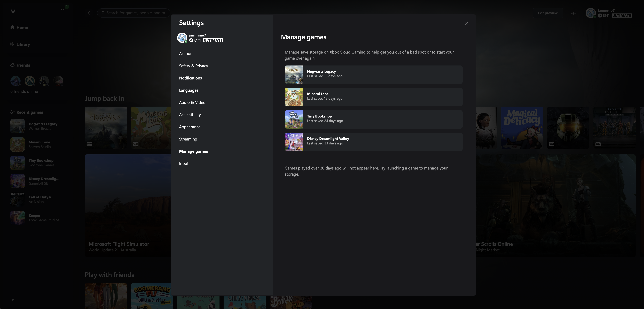This screenshot has width=644, height=309.
Task: Click gamerscore 8141 in Settings profile
Action: [195, 40]
